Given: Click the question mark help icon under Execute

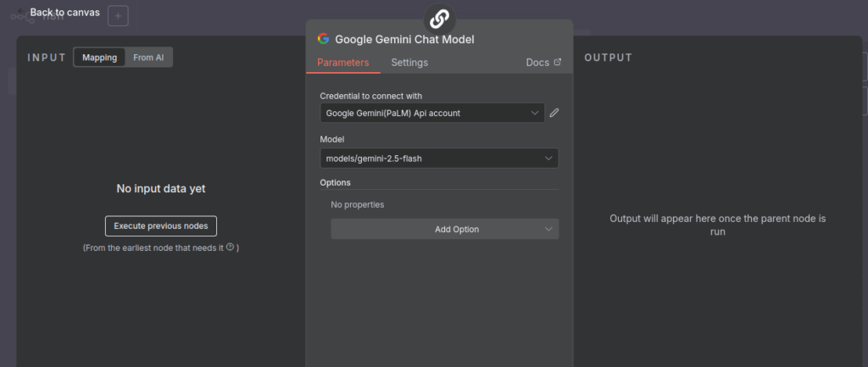Looking at the screenshot, I should (230, 247).
